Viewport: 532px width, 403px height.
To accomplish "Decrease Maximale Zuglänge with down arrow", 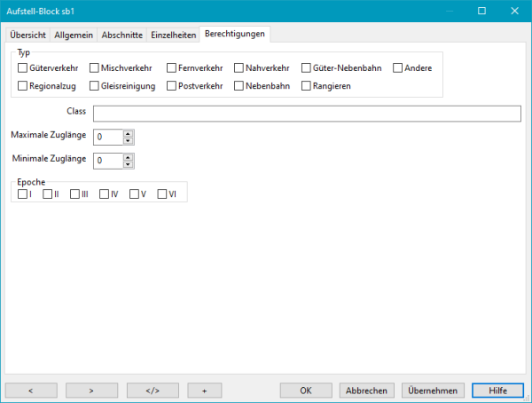I will click(x=129, y=141).
